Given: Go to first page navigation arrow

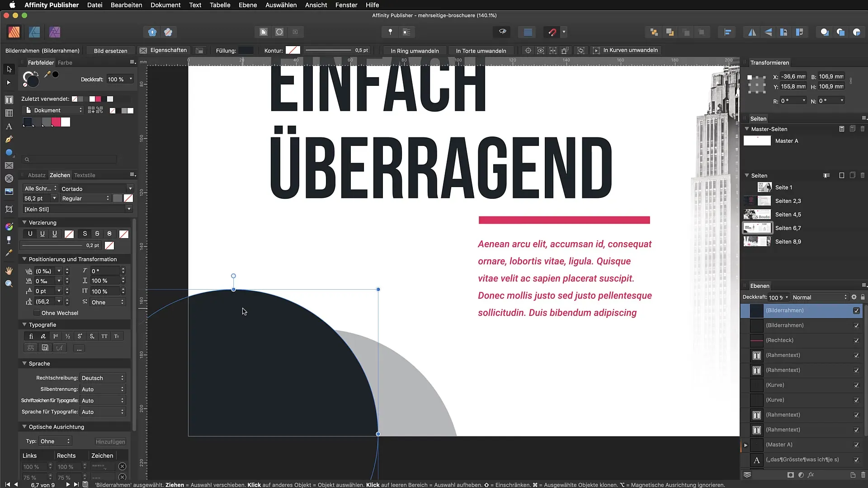Looking at the screenshot, I should pos(7,485).
